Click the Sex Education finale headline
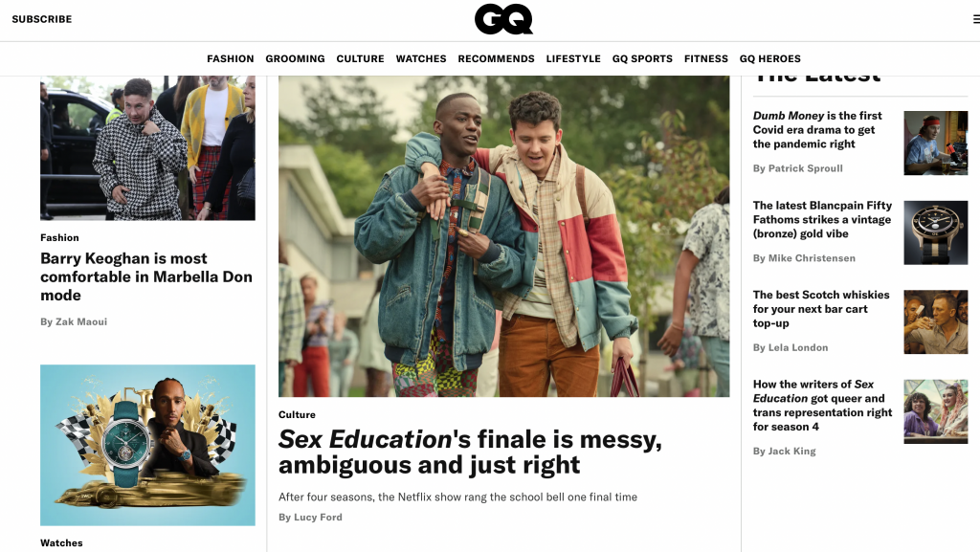The height and width of the screenshot is (552, 980). [x=470, y=452]
